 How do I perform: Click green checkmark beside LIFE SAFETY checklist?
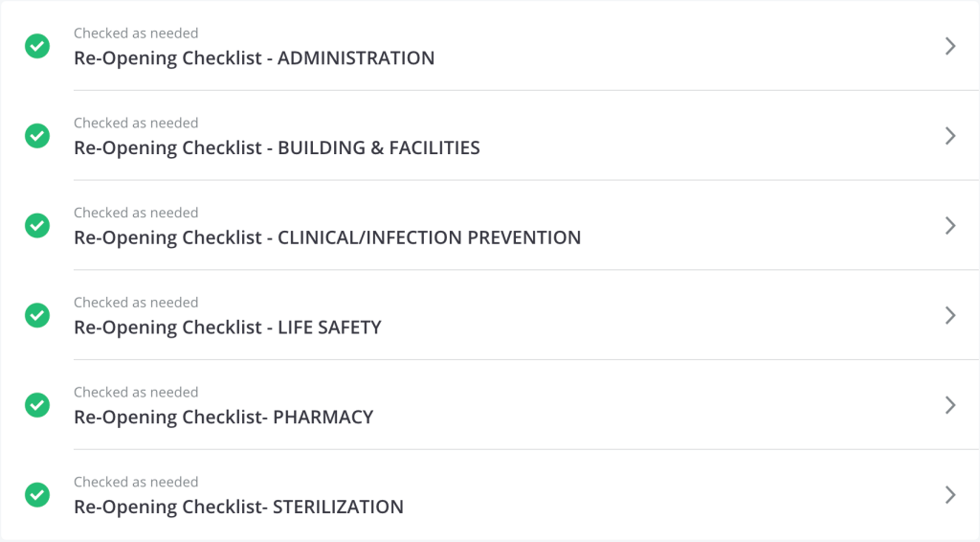point(37,316)
